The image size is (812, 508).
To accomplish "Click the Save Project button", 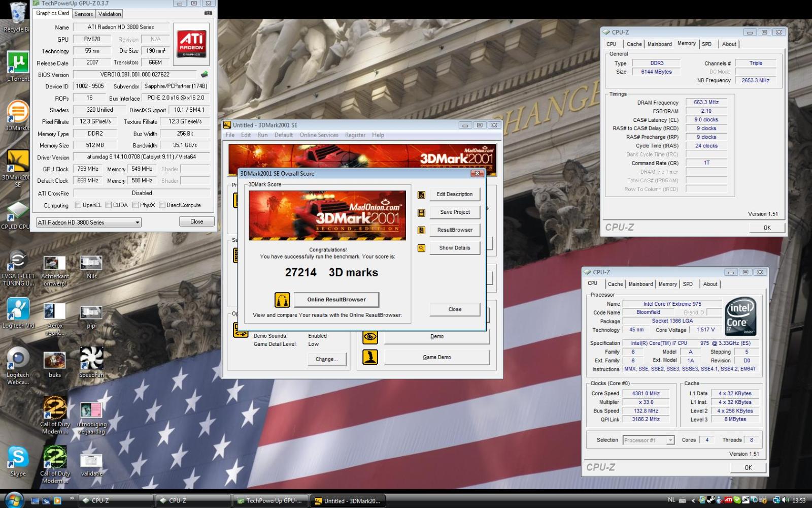I will tap(455, 212).
